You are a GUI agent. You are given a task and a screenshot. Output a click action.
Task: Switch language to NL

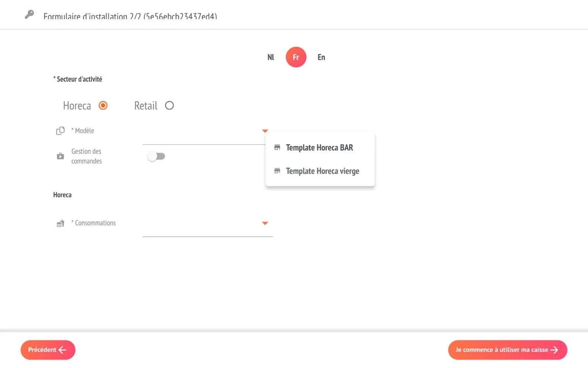pyautogui.click(x=271, y=57)
